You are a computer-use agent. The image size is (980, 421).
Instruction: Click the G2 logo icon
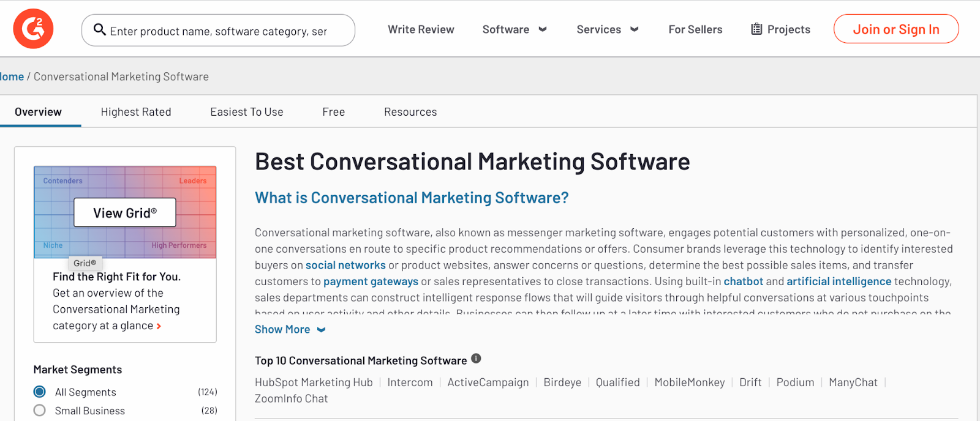(x=33, y=29)
